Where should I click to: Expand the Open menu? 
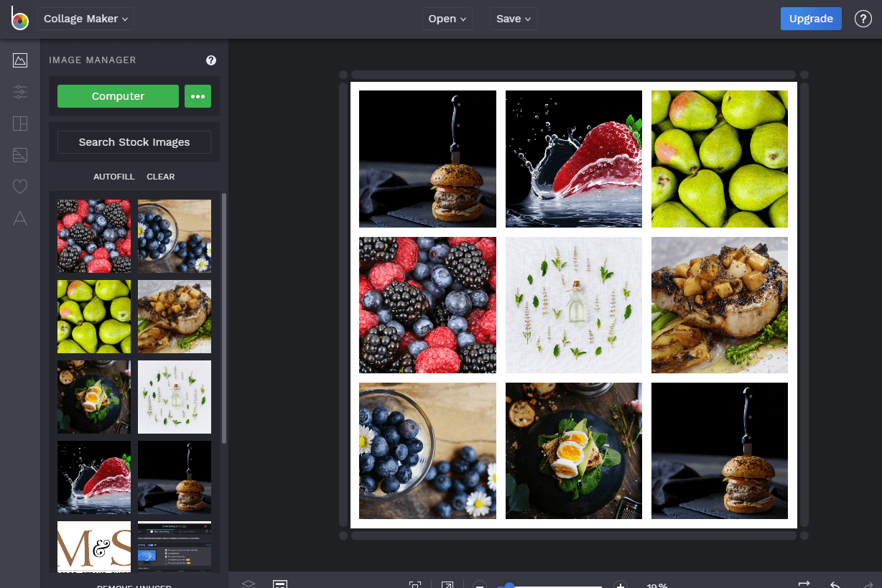(x=447, y=19)
